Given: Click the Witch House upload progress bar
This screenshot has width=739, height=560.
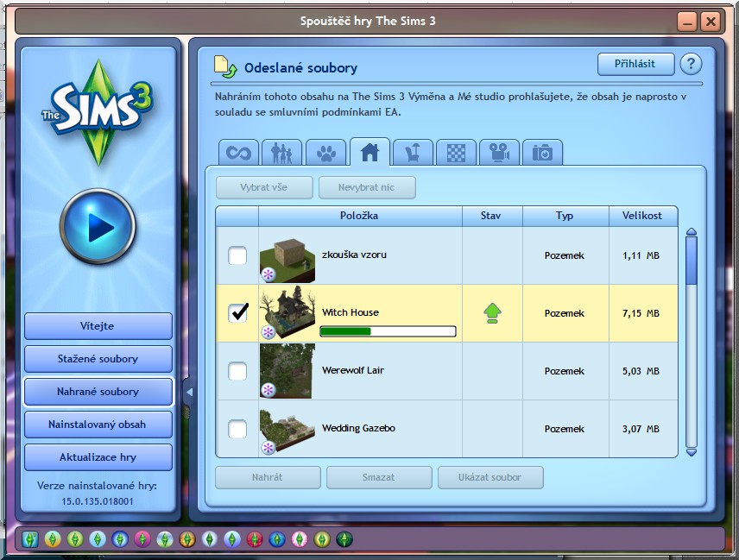Looking at the screenshot, I should pos(388,331).
